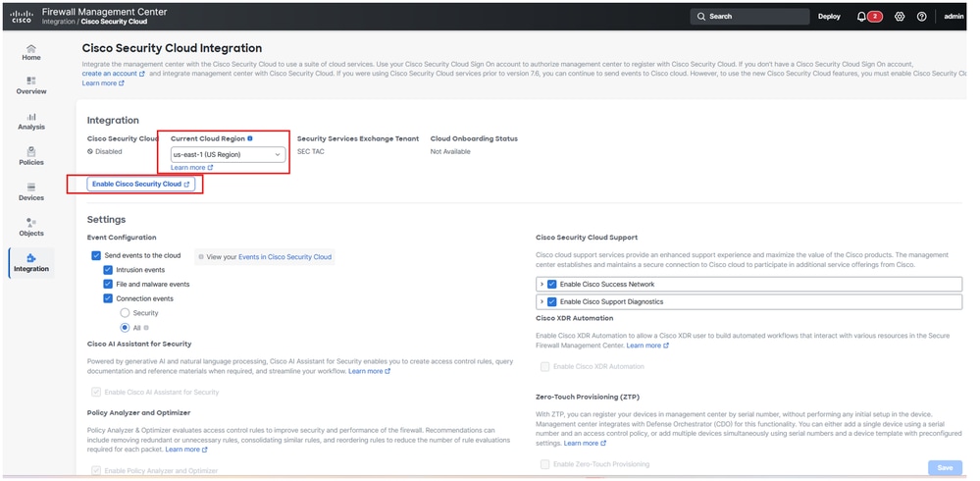Uncheck Send events to the cloud

pyautogui.click(x=96, y=255)
